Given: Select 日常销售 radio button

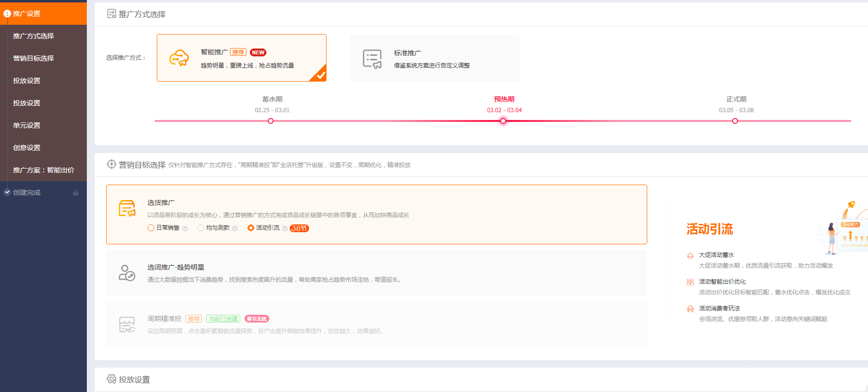Looking at the screenshot, I should pyautogui.click(x=151, y=228).
